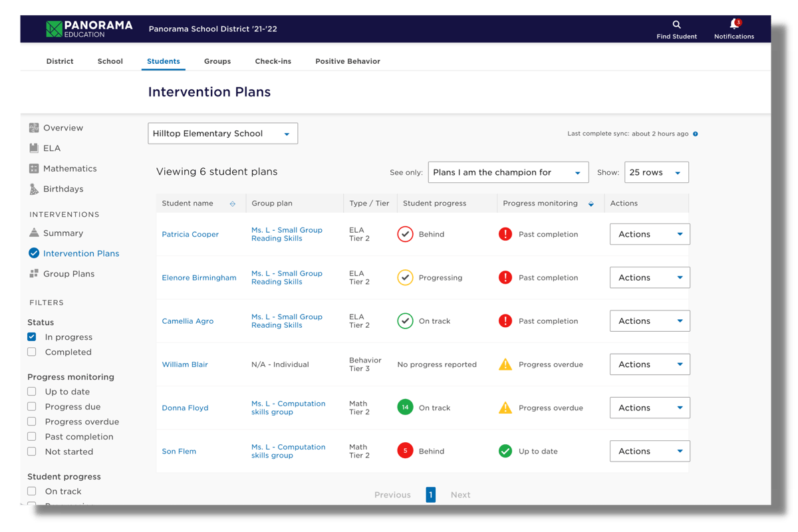Open the Hilltop Elementary School selector
Viewport: 798px width, 532px height.
tap(222, 133)
